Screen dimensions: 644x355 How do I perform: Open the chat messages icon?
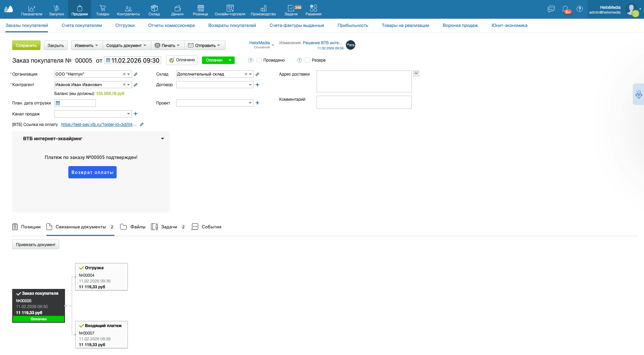[551, 9]
